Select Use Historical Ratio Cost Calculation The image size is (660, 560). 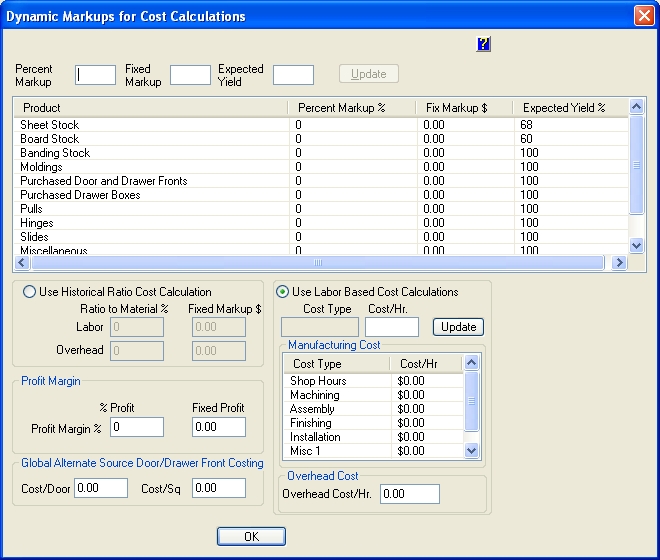[x=29, y=292]
